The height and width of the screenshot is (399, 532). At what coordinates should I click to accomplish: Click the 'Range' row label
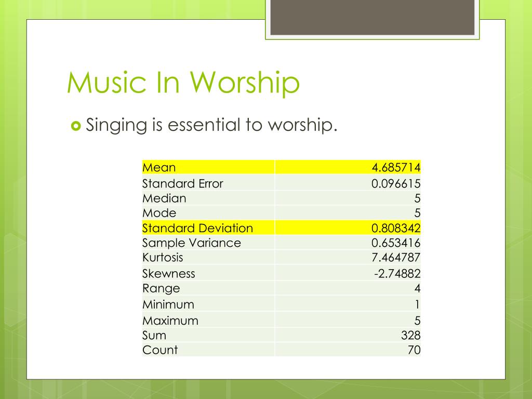click(x=161, y=288)
